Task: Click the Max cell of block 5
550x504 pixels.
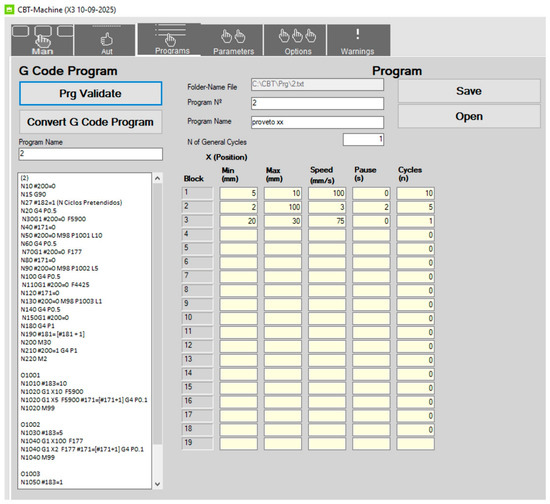Action: (283, 249)
